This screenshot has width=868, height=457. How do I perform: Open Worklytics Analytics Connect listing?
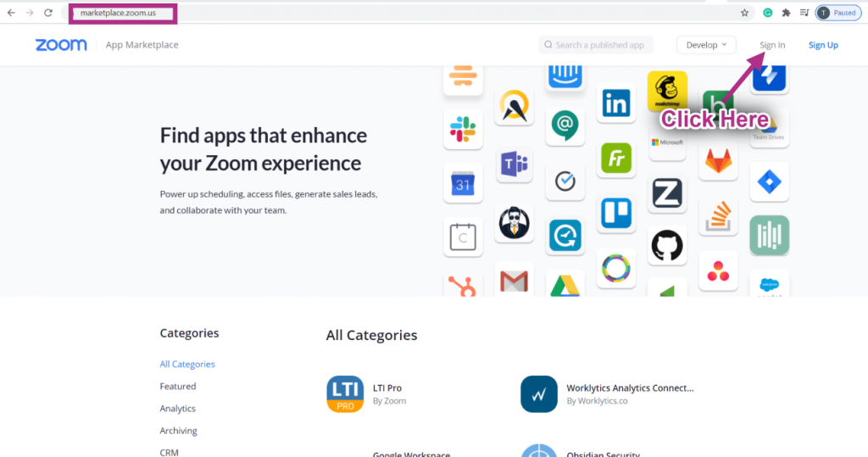[x=630, y=387]
